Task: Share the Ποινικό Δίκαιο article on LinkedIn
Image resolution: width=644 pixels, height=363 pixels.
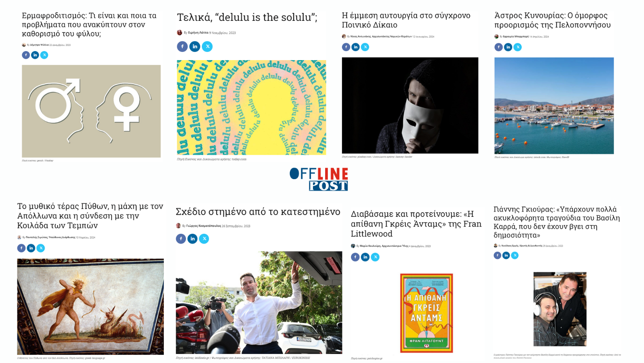Action: click(355, 47)
